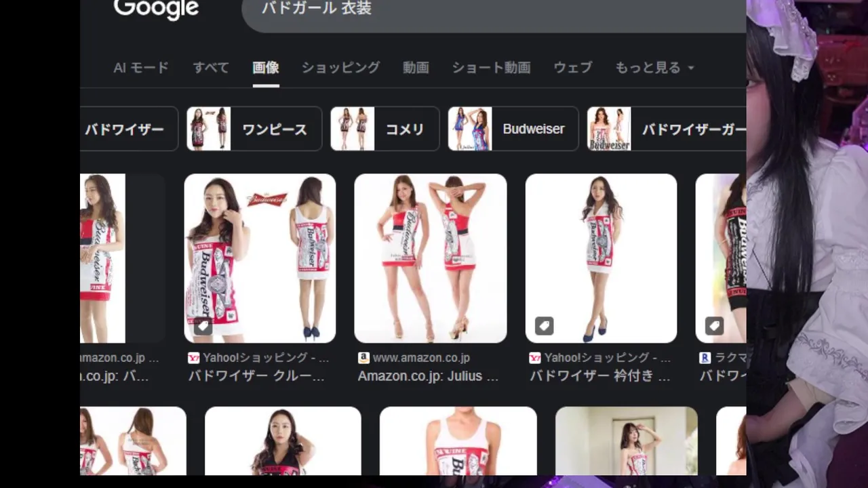Click the Rakuten favicon by ラクマ
The height and width of the screenshot is (488, 868).
pos(705,358)
